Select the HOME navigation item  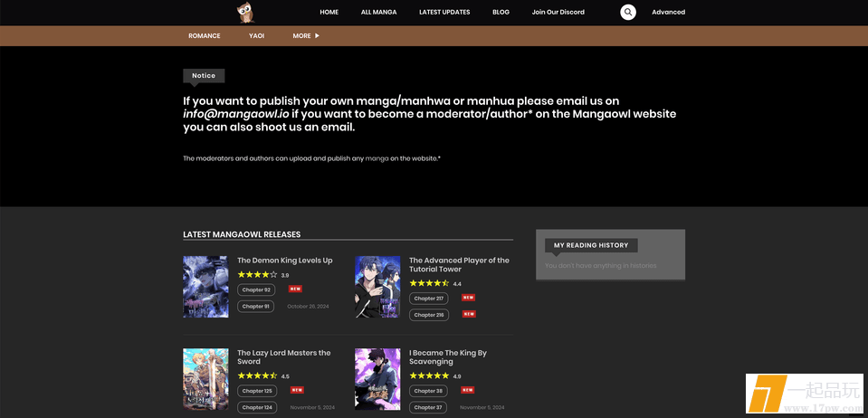[329, 13]
